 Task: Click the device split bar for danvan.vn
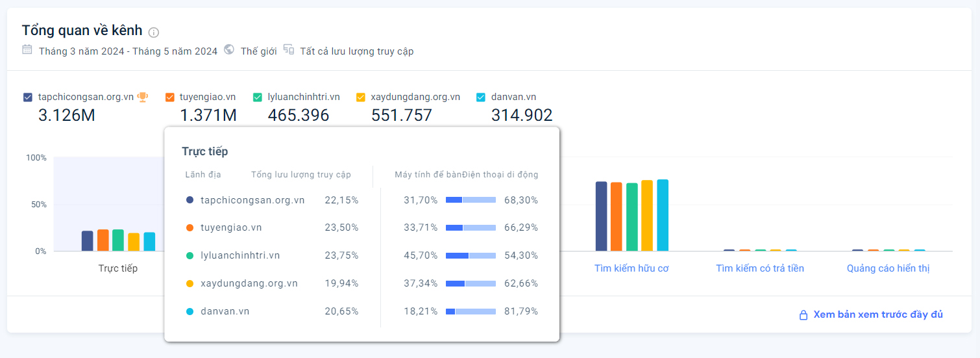click(471, 311)
